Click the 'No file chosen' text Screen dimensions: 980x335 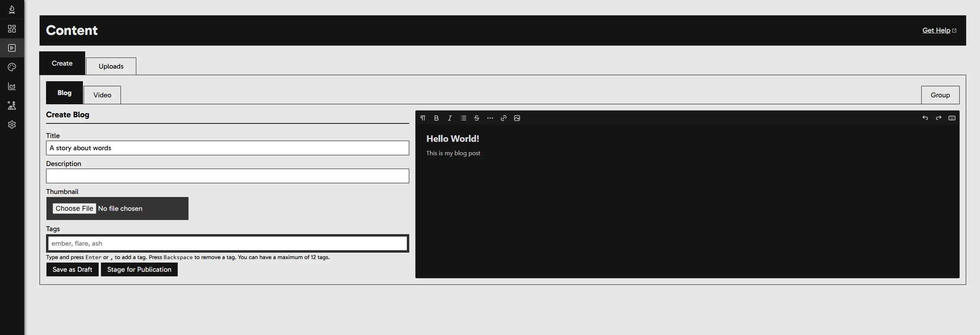(x=120, y=209)
